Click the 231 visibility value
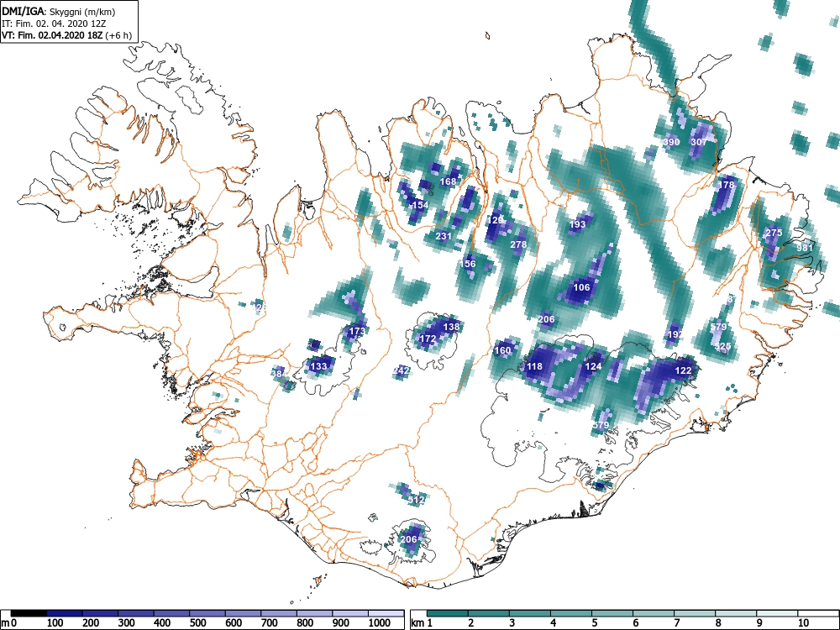 pos(444,236)
